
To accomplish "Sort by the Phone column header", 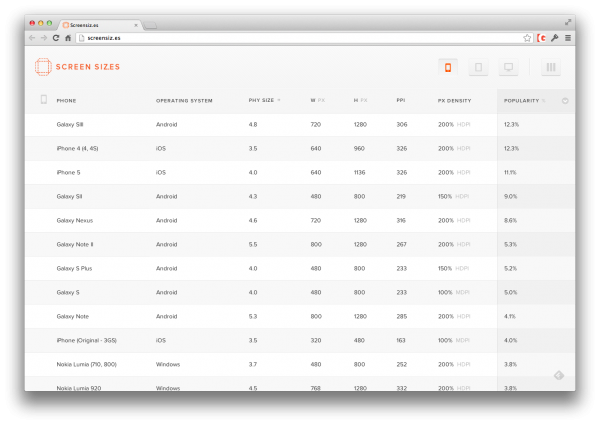I will tap(66, 101).
